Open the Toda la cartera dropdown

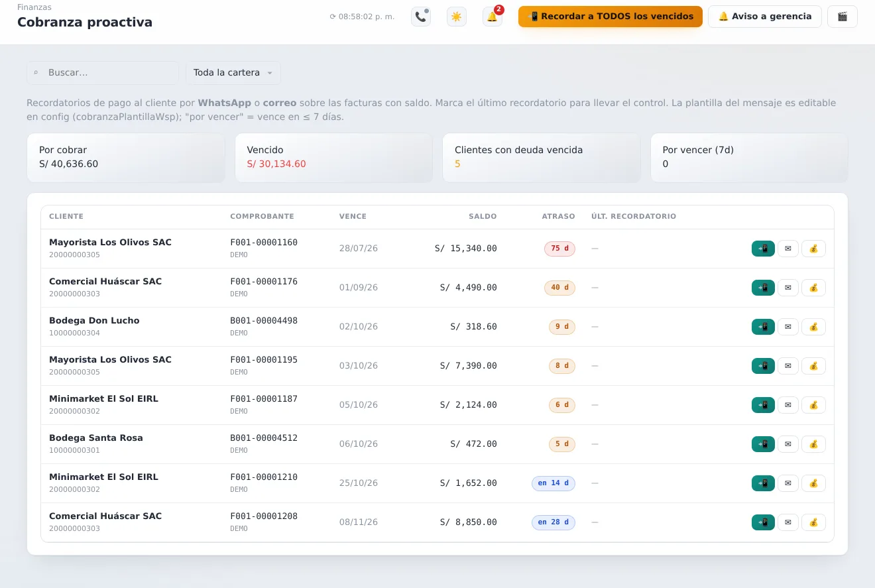click(x=233, y=73)
